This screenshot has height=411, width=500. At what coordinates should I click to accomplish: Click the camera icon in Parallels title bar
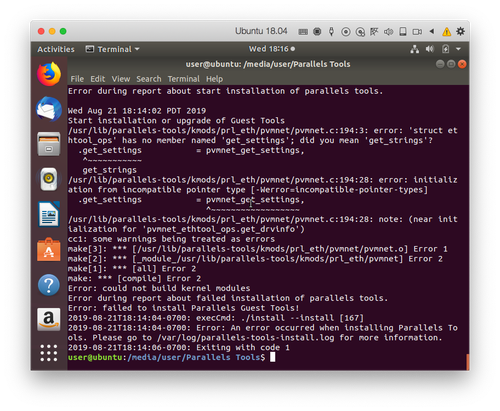click(417, 32)
